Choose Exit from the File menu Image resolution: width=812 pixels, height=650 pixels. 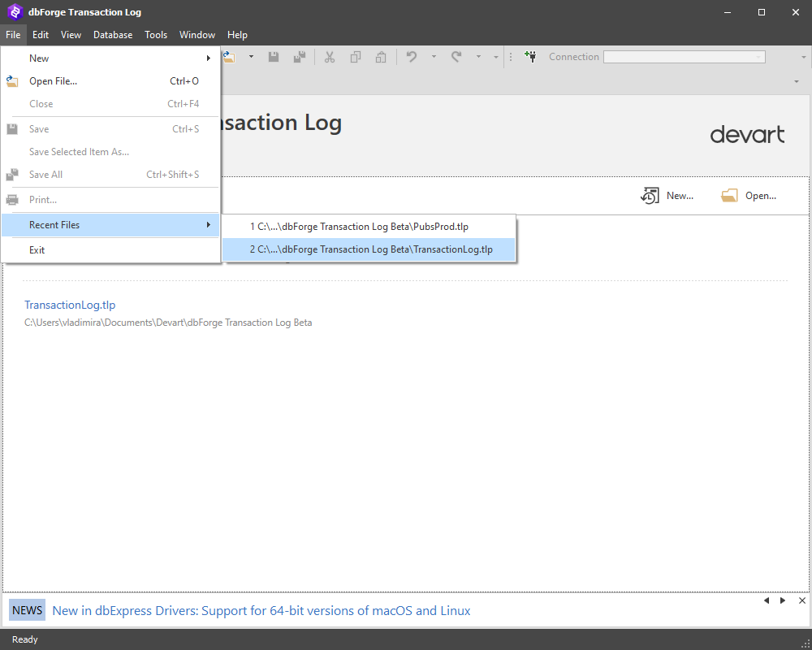click(x=110, y=249)
